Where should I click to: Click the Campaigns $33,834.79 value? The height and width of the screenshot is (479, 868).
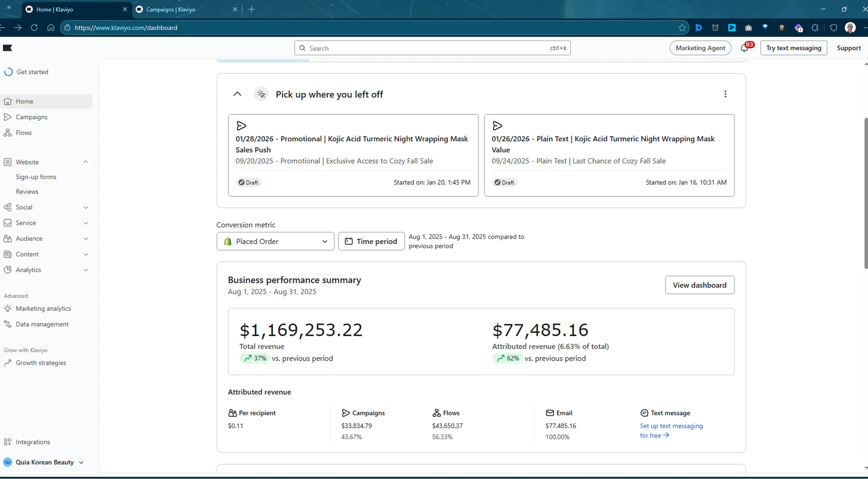coord(357,426)
